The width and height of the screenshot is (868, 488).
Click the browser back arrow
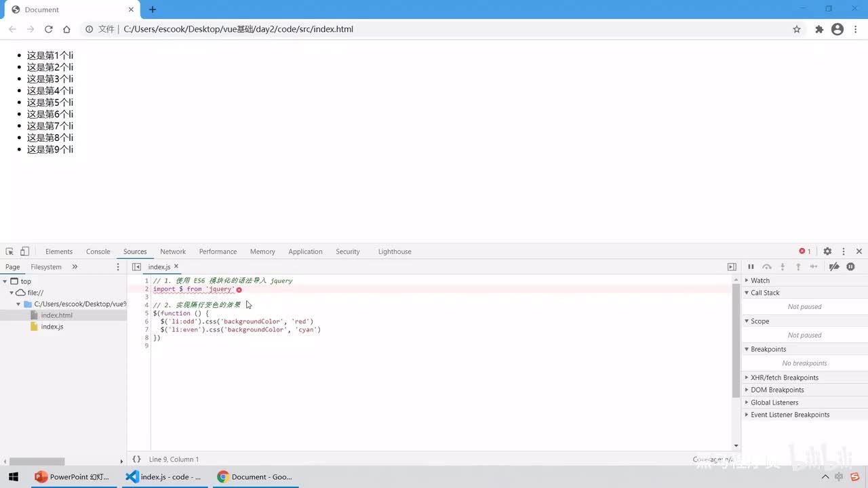coord(12,29)
